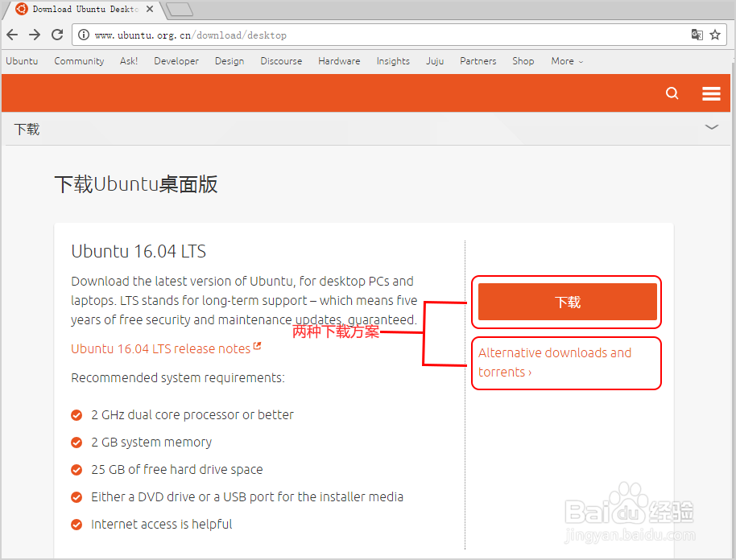
Task: Open the Insights nav link
Action: (393, 61)
